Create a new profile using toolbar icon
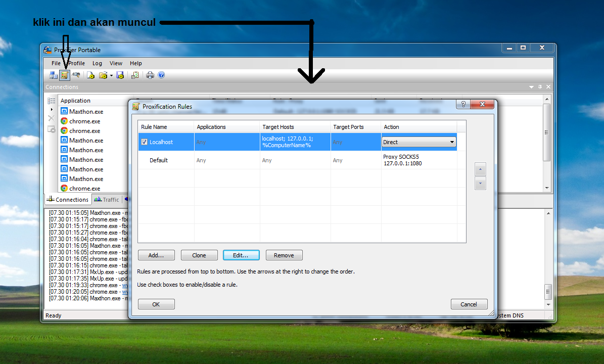 (x=90, y=75)
